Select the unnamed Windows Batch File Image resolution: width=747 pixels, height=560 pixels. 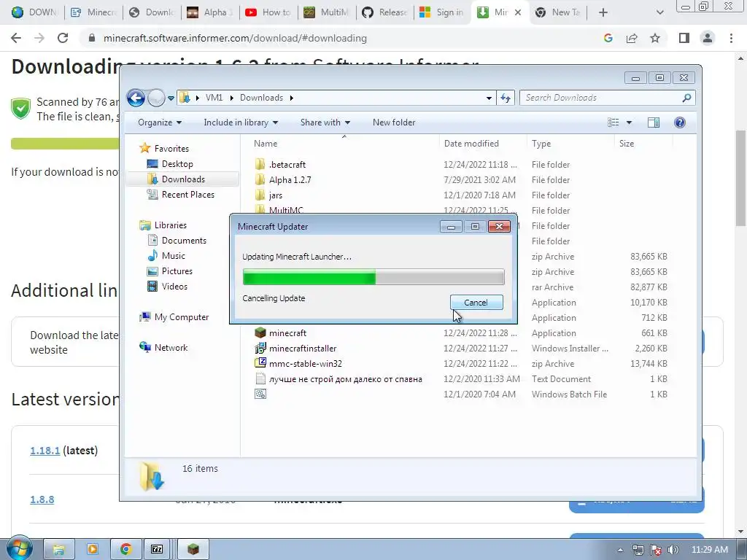pos(260,394)
